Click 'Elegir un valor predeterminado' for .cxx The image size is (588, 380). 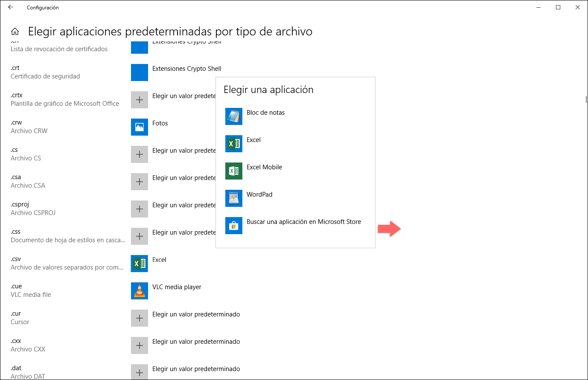tap(196, 342)
